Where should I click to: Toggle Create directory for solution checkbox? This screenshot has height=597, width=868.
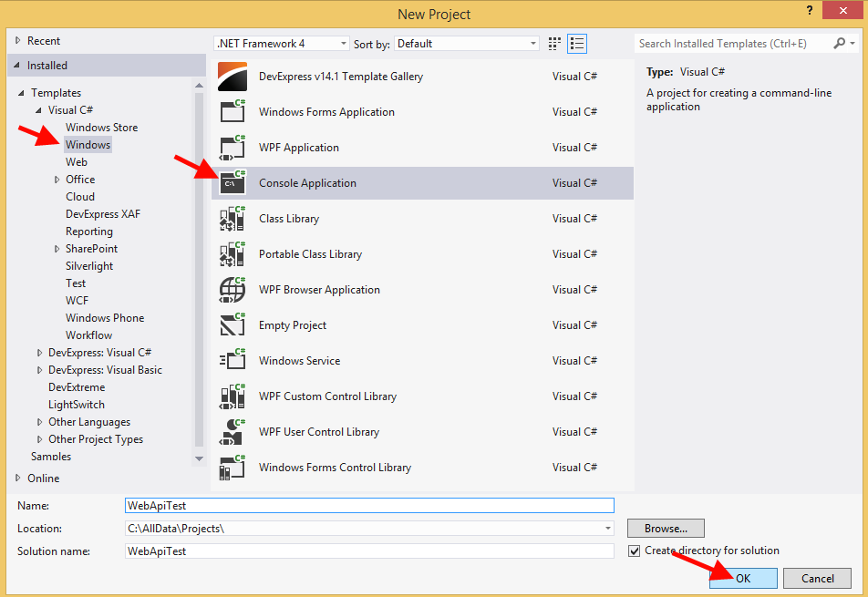point(635,551)
